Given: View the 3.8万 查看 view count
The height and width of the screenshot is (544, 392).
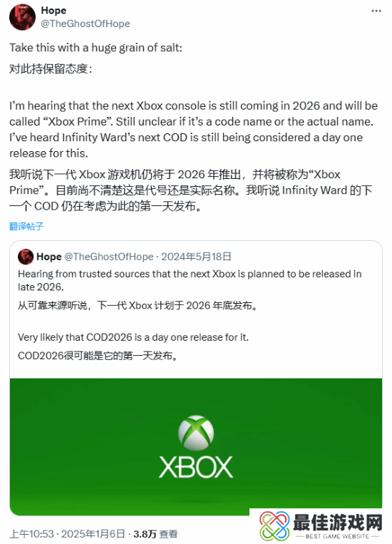Looking at the screenshot, I should tap(155, 533).
